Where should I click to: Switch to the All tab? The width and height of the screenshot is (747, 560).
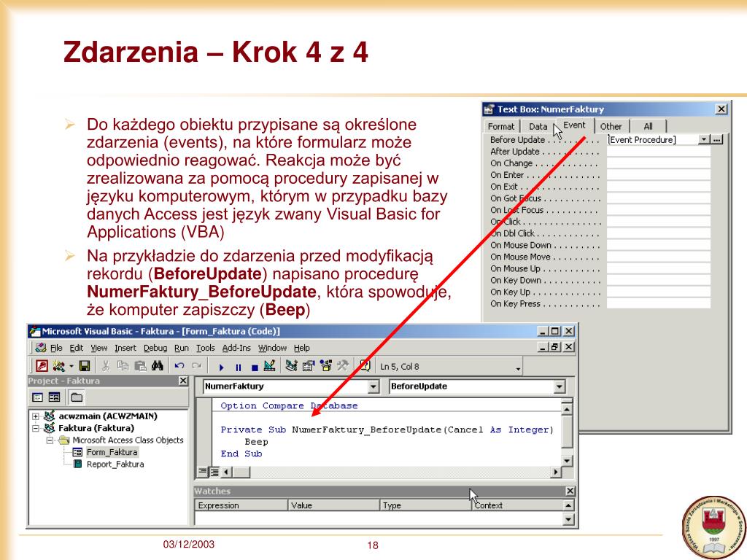coord(648,127)
